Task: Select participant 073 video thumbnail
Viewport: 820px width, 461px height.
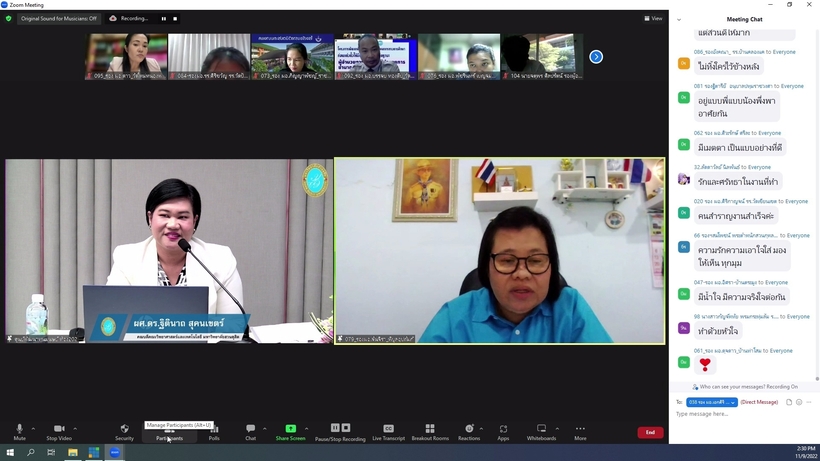Action: (292, 56)
